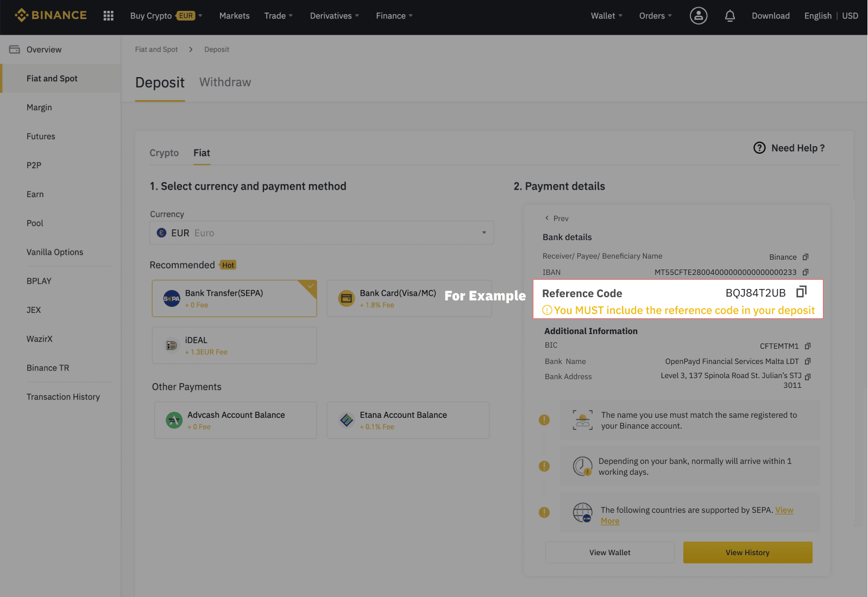This screenshot has width=868, height=597.
Task: Click the reference code value BQJ84T2UB
Action: (x=756, y=293)
